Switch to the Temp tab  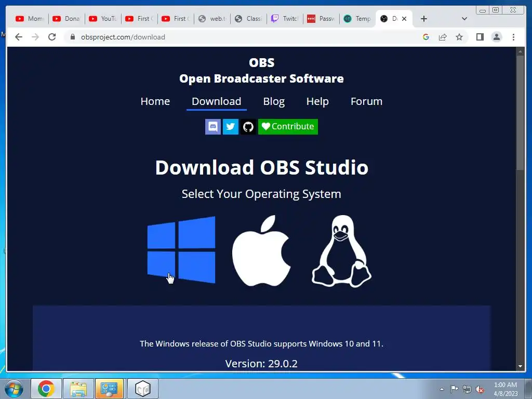[357, 19]
